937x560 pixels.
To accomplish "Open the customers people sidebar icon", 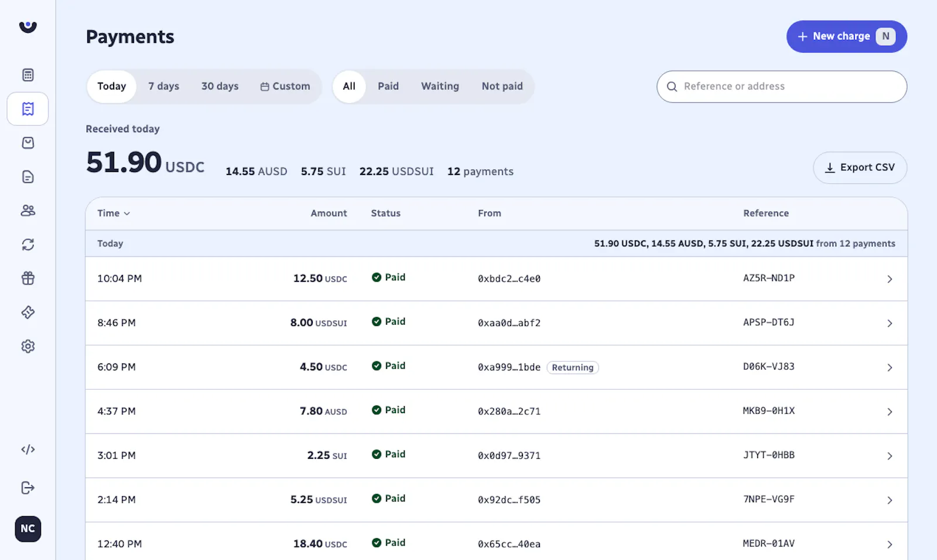I will (28, 211).
